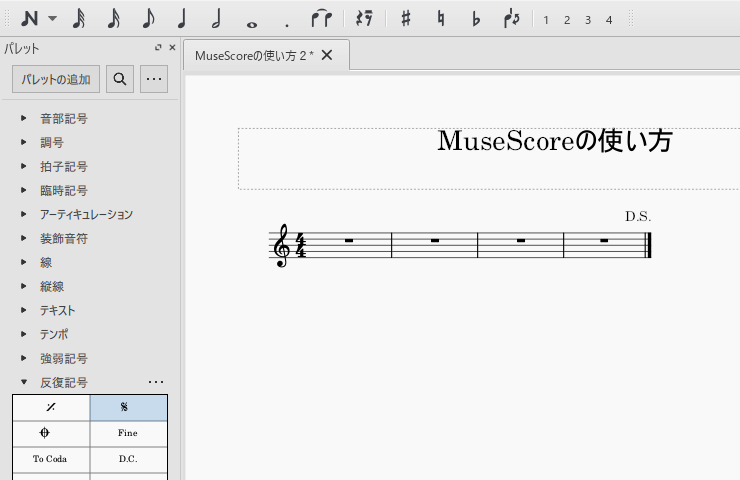This screenshot has height=480, width=740.
Task: Select the fourth measure rest
Action: (604, 240)
